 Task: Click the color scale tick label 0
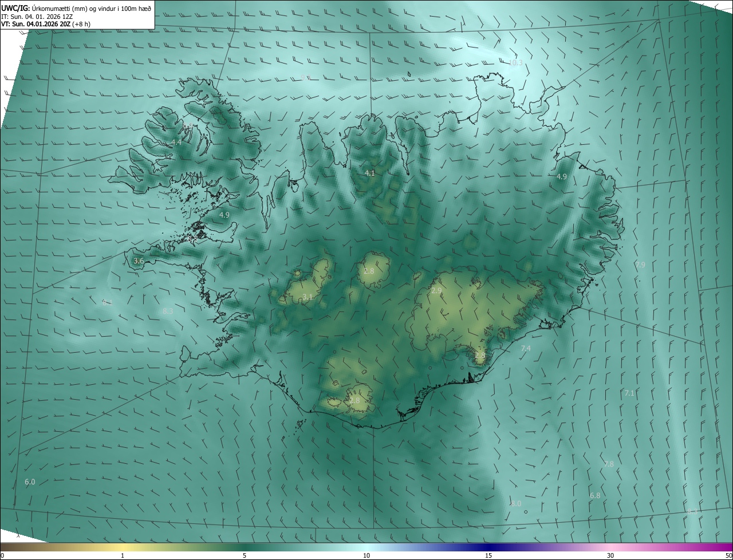click(2, 555)
